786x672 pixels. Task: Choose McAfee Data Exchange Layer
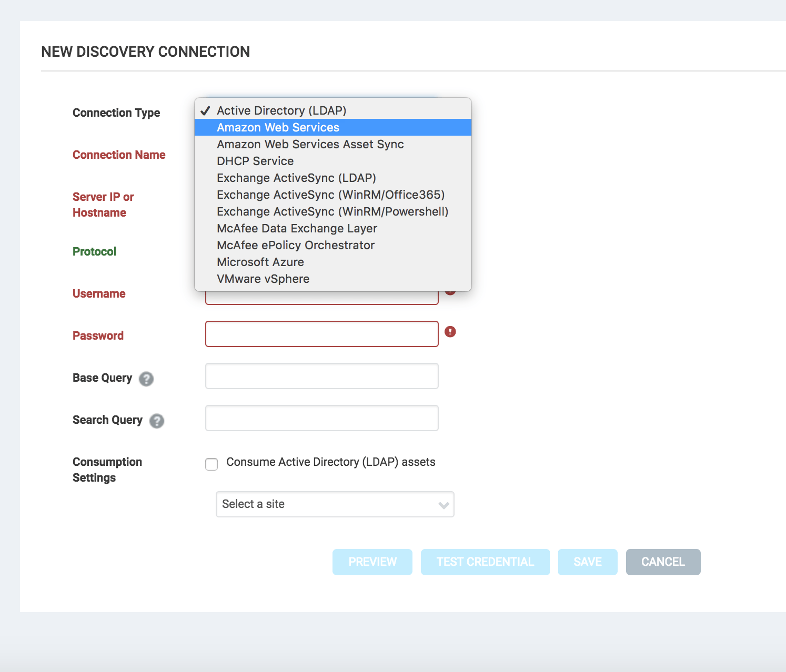[x=333, y=228]
